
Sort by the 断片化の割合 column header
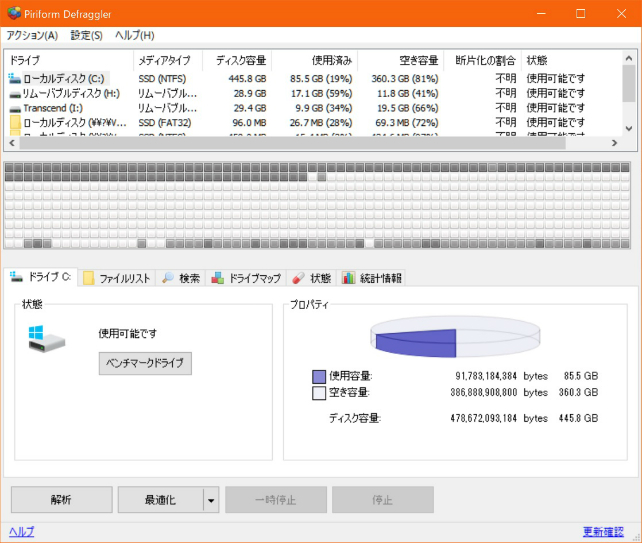pyautogui.click(x=483, y=61)
